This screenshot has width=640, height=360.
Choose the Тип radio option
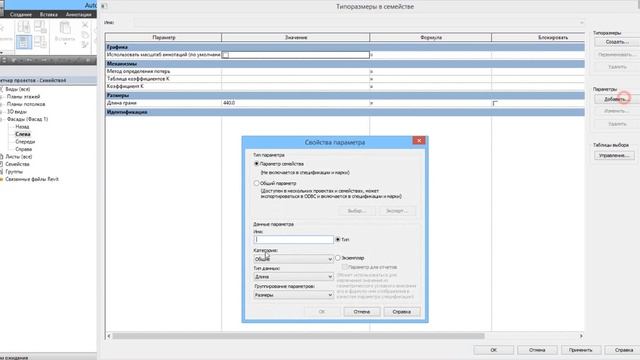(x=338, y=240)
